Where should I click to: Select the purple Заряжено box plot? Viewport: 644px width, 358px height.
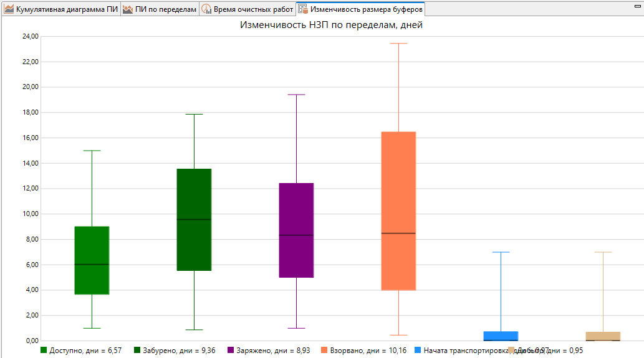(x=297, y=230)
